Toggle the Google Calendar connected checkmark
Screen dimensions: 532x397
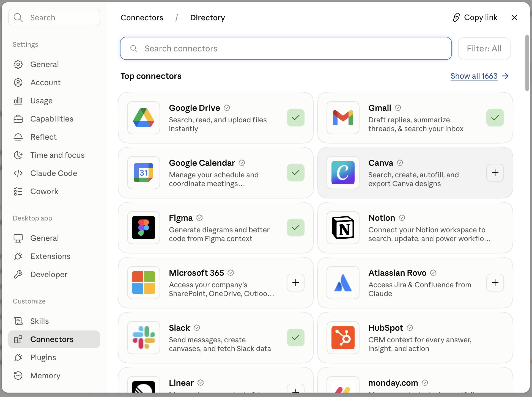tap(296, 173)
